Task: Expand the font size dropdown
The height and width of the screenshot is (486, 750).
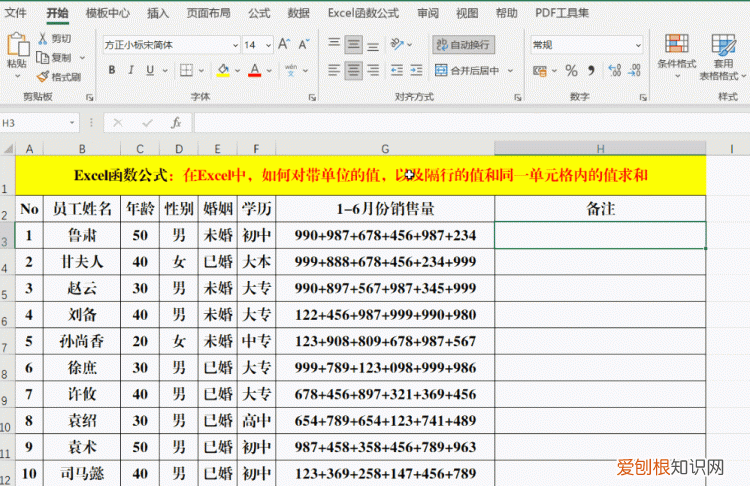Action: [268, 45]
